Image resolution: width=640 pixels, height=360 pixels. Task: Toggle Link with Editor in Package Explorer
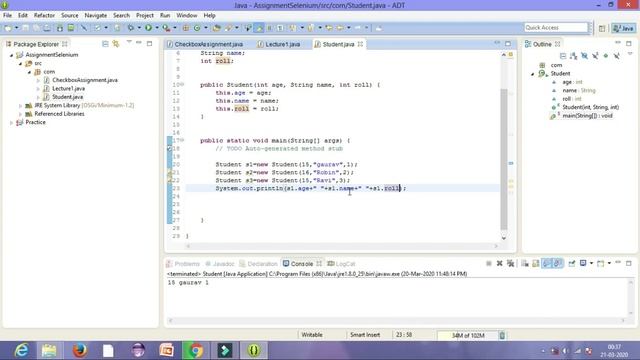(116, 44)
